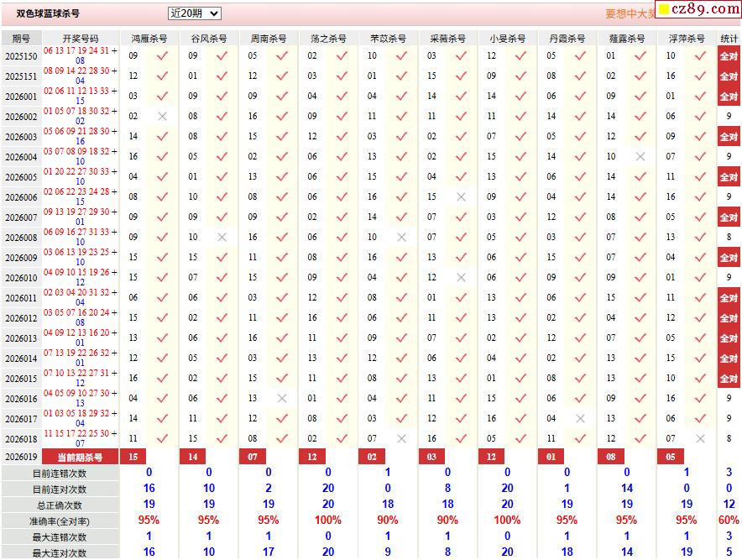This screenshot has height=560, width=742.
Task: Click the 统计 column header
Action: [x=729, y=39]
